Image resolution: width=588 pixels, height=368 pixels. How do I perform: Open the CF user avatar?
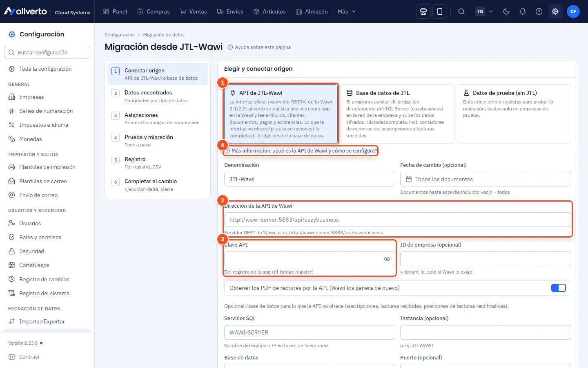point(573,11)
